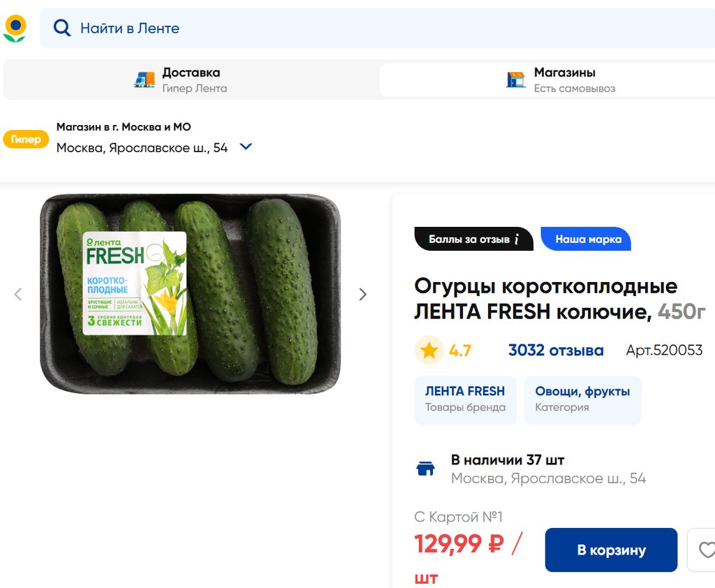Click the delivery truck icon
Image resolution: width=715 pixels, height=588 pixels.
(x=145, y=80)
